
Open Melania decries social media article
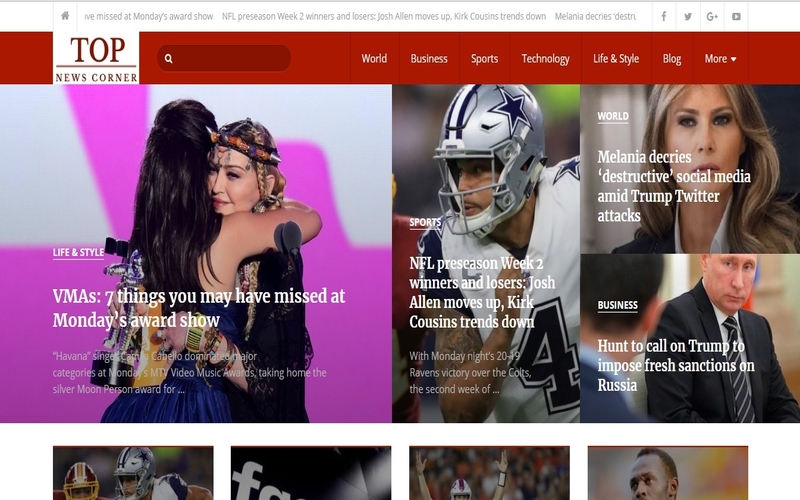(x=673, y=186)
